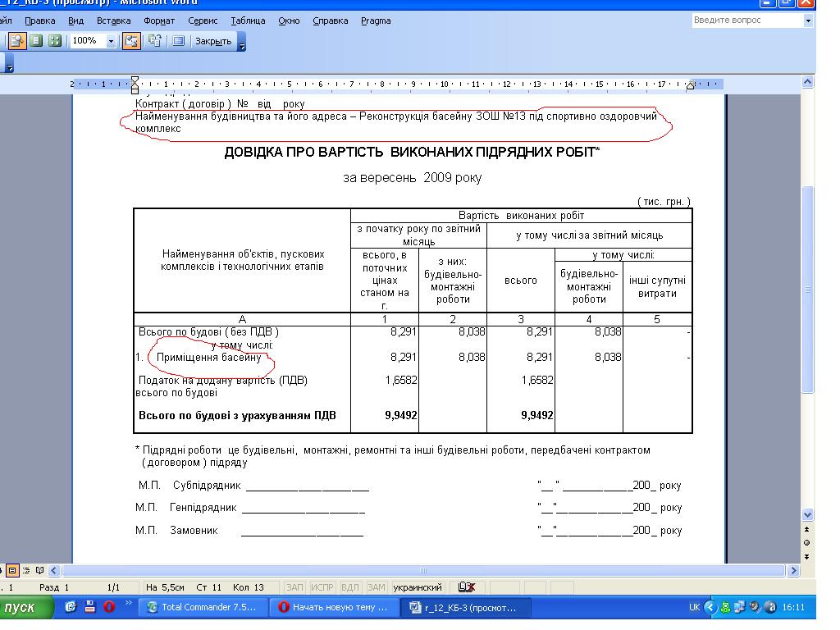Launch Opera from quick launch bar

pos(107,608)
